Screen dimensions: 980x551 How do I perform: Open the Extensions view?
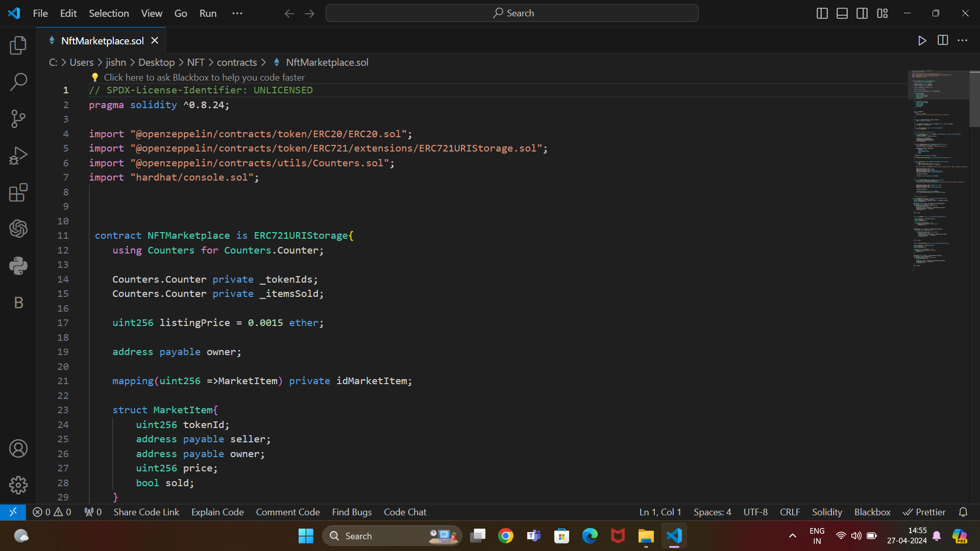18,192
